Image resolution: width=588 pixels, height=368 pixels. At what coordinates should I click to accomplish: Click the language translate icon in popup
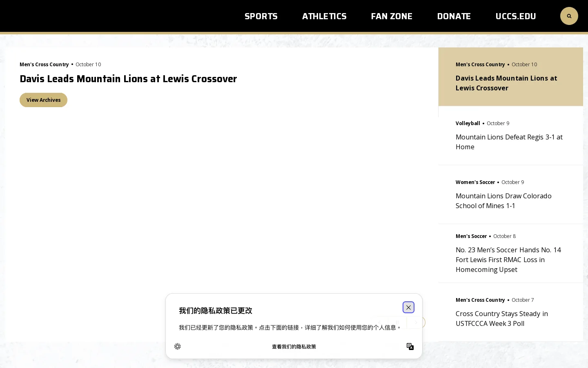pyautogui.click(x=410, y=346)
